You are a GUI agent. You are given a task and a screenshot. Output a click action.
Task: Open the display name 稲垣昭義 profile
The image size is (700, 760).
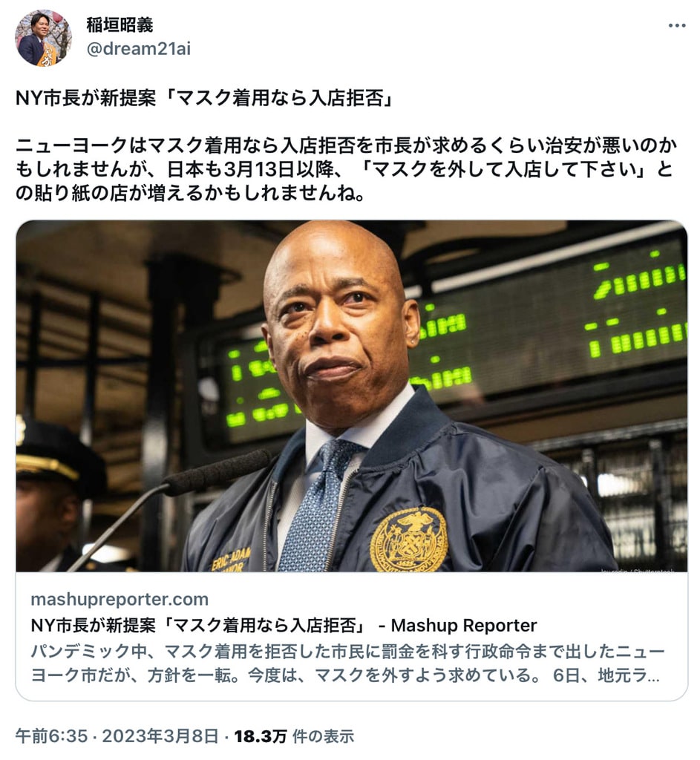(120, 24)
